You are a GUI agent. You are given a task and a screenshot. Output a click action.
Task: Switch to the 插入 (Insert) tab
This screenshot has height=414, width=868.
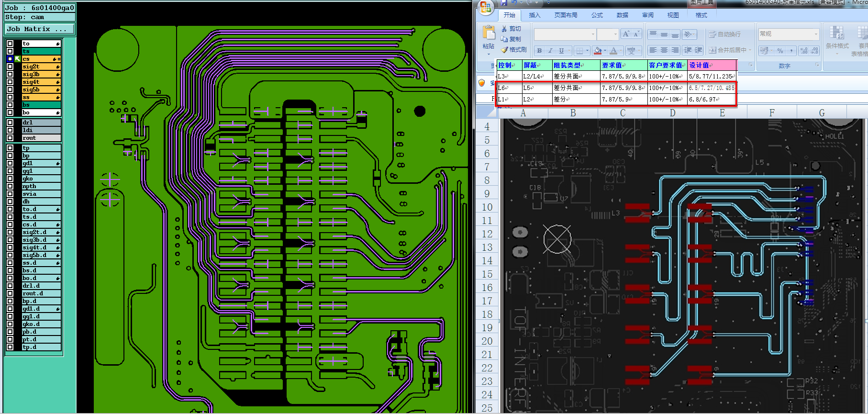(x=534, y=15)
